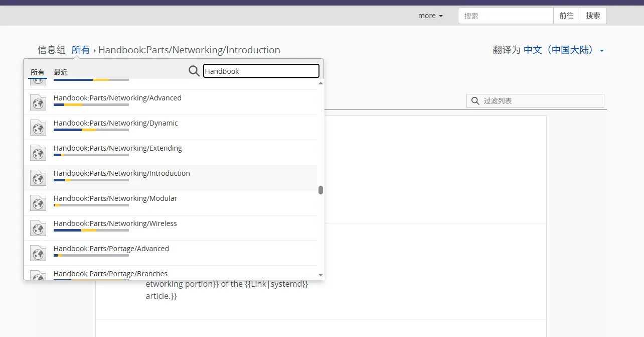Click the globe icon beside Networking/Advanced

tap(38, 102)
